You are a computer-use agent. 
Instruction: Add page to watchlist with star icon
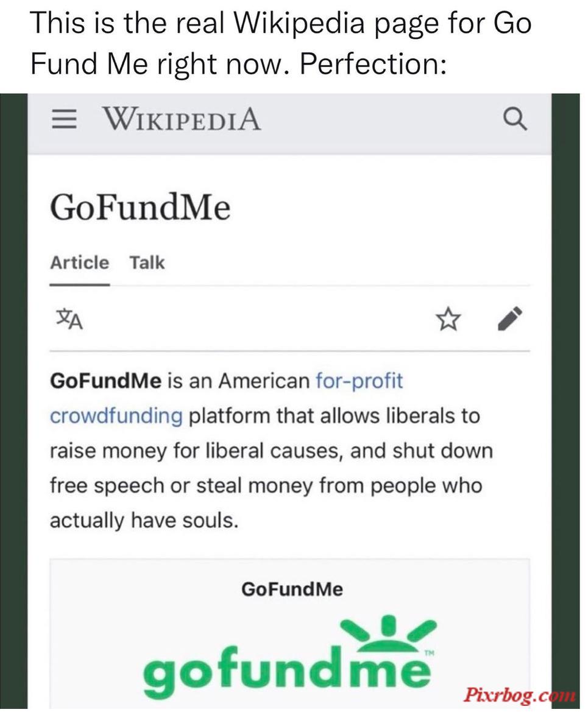(x=448, y=319)
